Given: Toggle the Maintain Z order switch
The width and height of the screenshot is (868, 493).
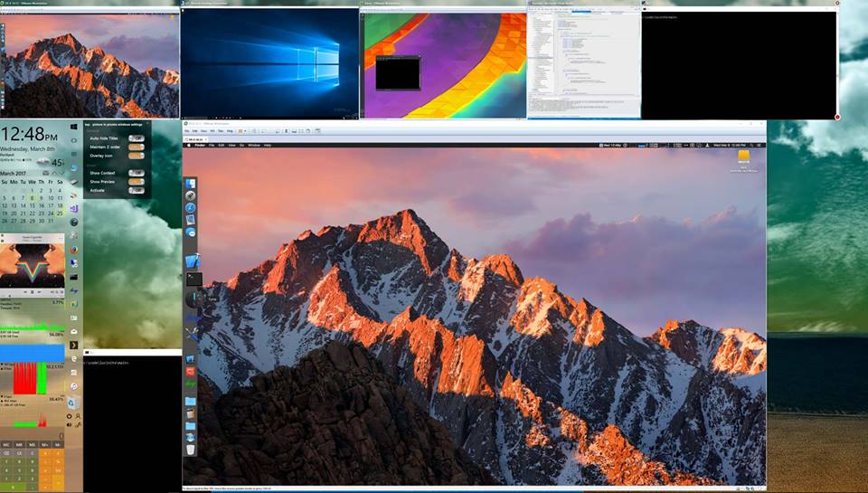Looking at the screenshot, I should click(136, 147).
